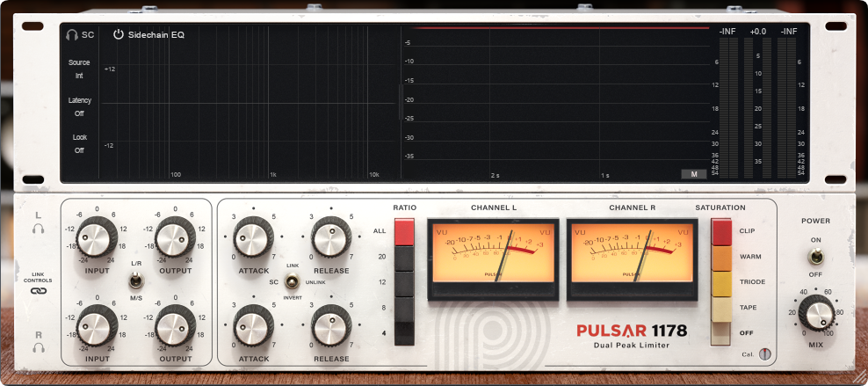The width and height of the screenshot is (868, 386).
Task: Click the channel R Input knob
Action: point(97,325)
